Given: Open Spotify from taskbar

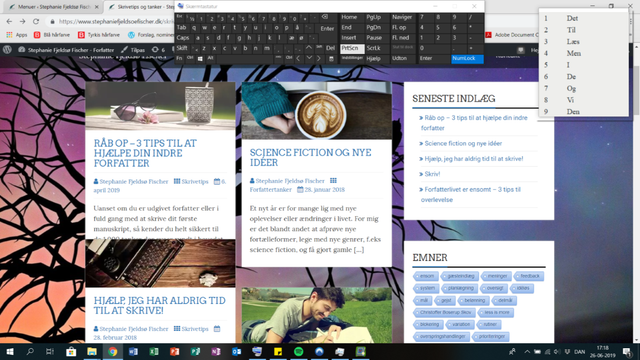Looking at the screenshot, I should point(298,351).
